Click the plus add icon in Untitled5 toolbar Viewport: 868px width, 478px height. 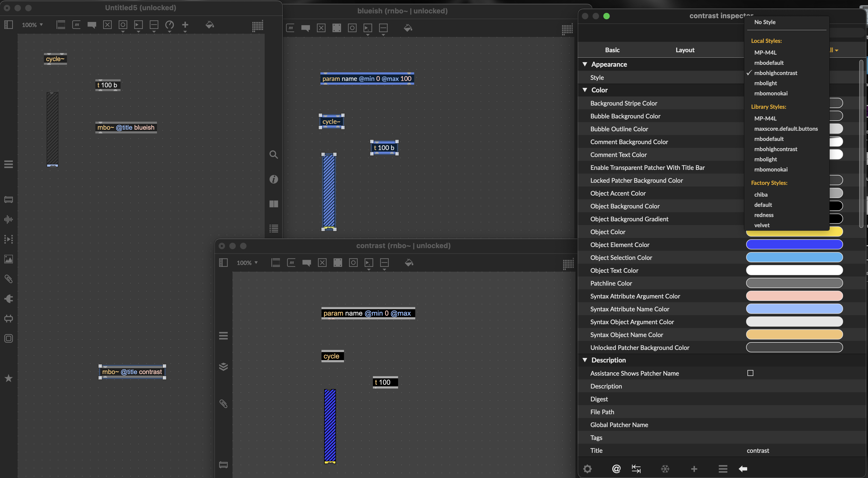[185, 25]
